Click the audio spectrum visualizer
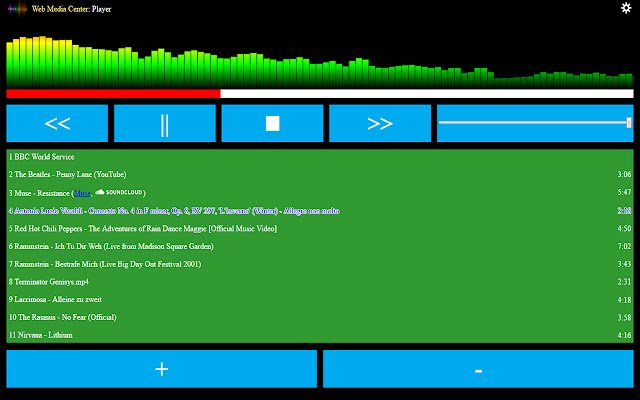 (x=320, y=62)
